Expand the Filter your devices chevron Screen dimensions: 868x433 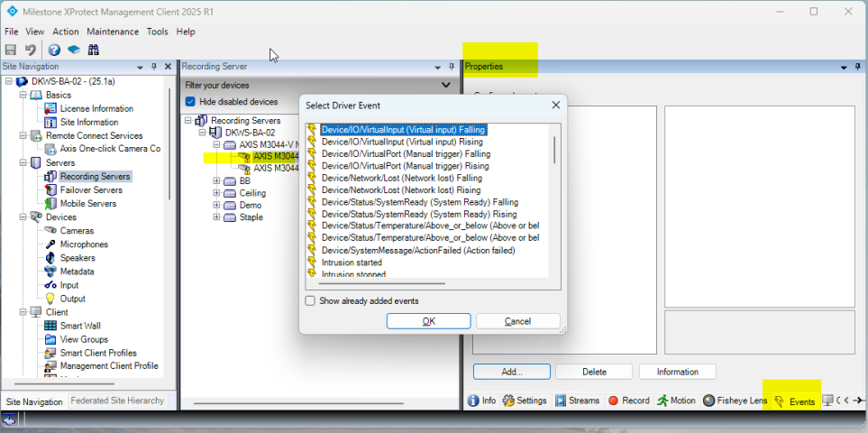pos(445,85)
